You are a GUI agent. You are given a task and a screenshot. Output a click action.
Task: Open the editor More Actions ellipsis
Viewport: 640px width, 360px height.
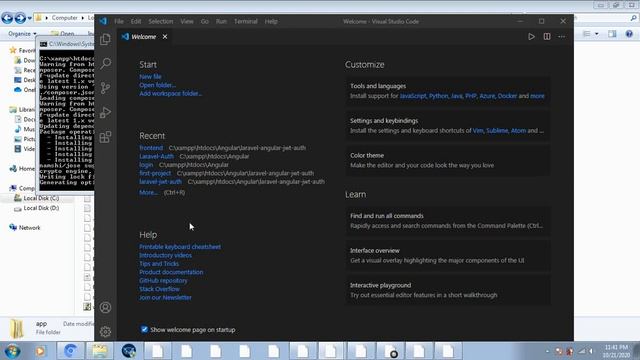pyautogui.click(x=562, y=37)
